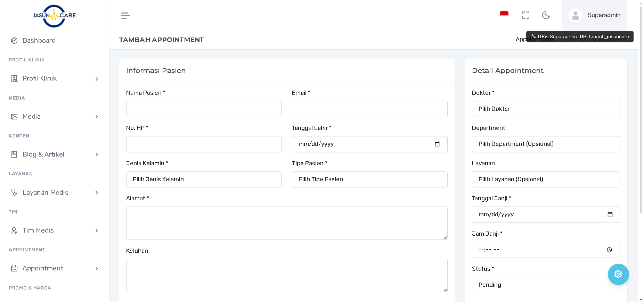The height and width of the screenshot is (302, 644).
Task: Open the Pilih Jenis Kelamin dropdown
Action: (x=204, y=179)
